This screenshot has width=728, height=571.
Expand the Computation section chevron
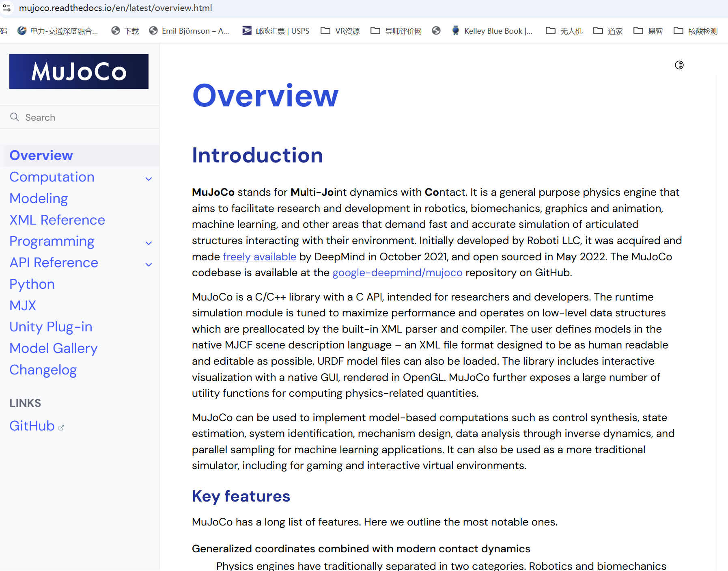(x=149, y=179)
